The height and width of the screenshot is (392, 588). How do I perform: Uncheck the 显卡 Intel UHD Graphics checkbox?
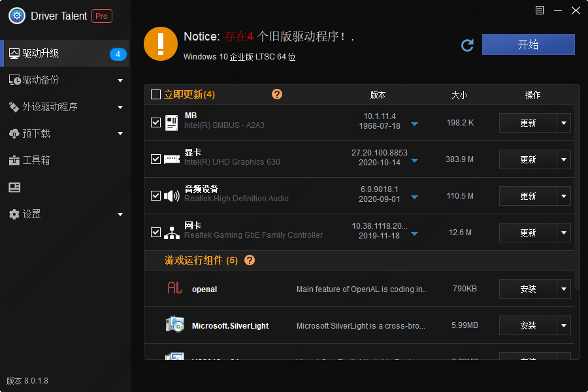pyautogui.click(x=155, y=159)
